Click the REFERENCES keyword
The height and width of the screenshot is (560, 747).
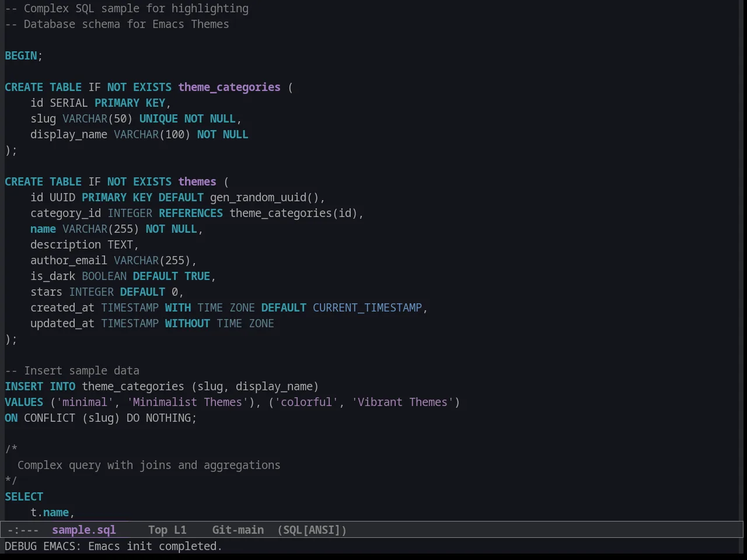pos(191,213)
